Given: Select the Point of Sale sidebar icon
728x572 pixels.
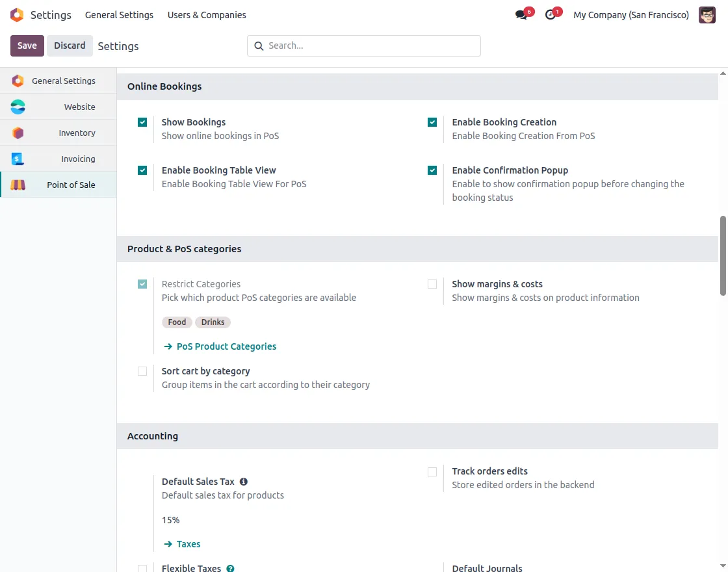Looking at the screenshot, I should (x=17, y=185).
